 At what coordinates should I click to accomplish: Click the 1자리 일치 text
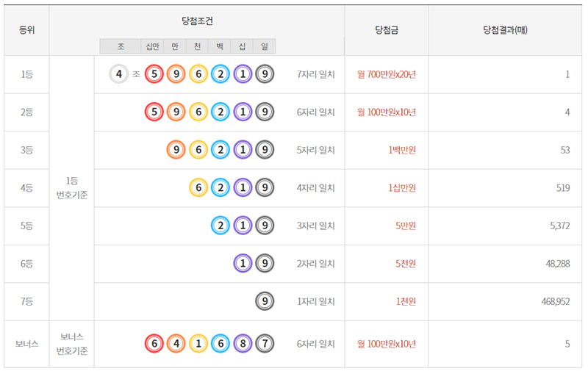click(316, 301)
